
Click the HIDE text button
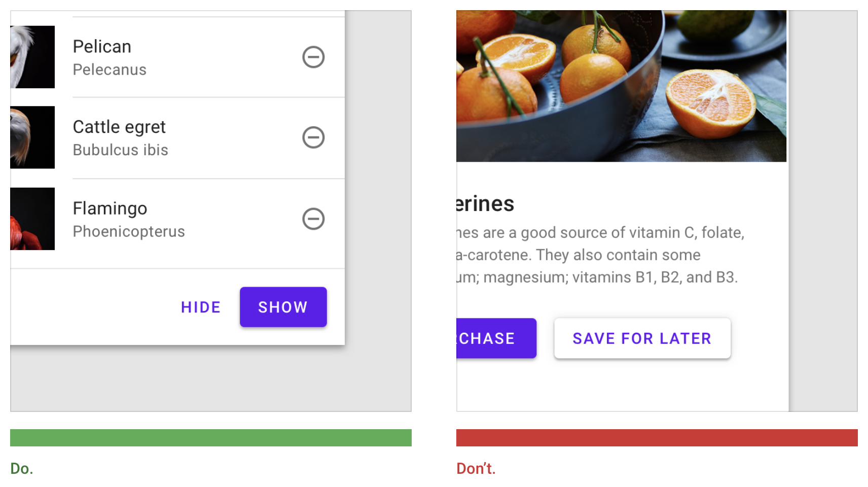click(201, 307)
